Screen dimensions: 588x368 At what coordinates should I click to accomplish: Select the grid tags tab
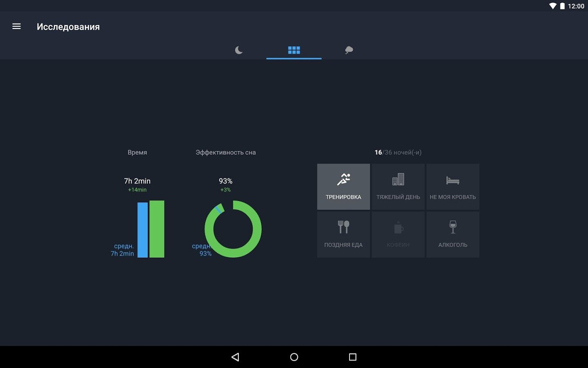click(294, 50)
